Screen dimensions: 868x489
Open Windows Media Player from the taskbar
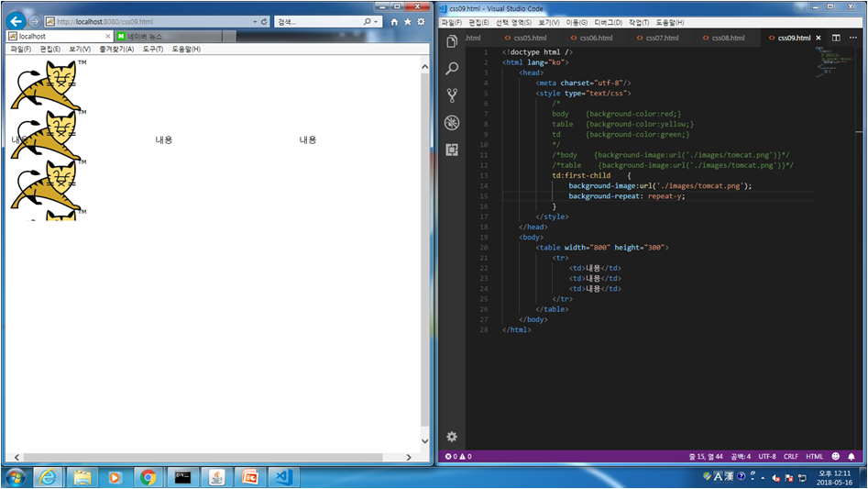(115, 477)
